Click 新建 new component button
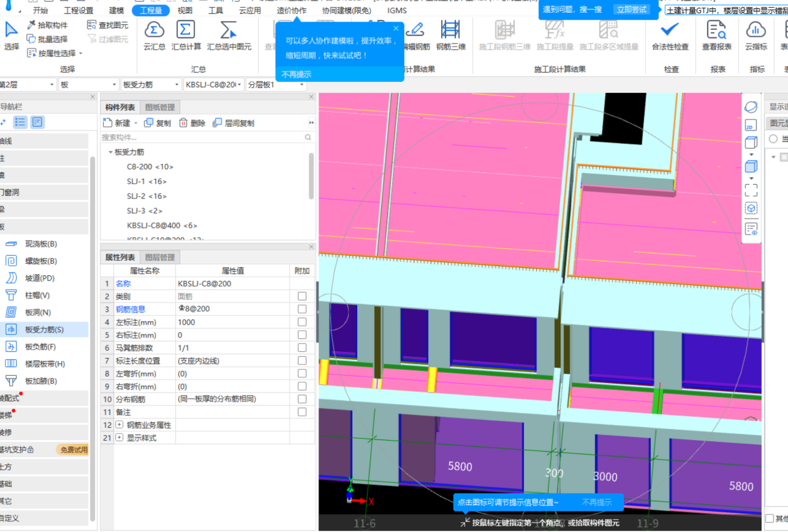The image size is (788, 532). click(x=117, y=123)
